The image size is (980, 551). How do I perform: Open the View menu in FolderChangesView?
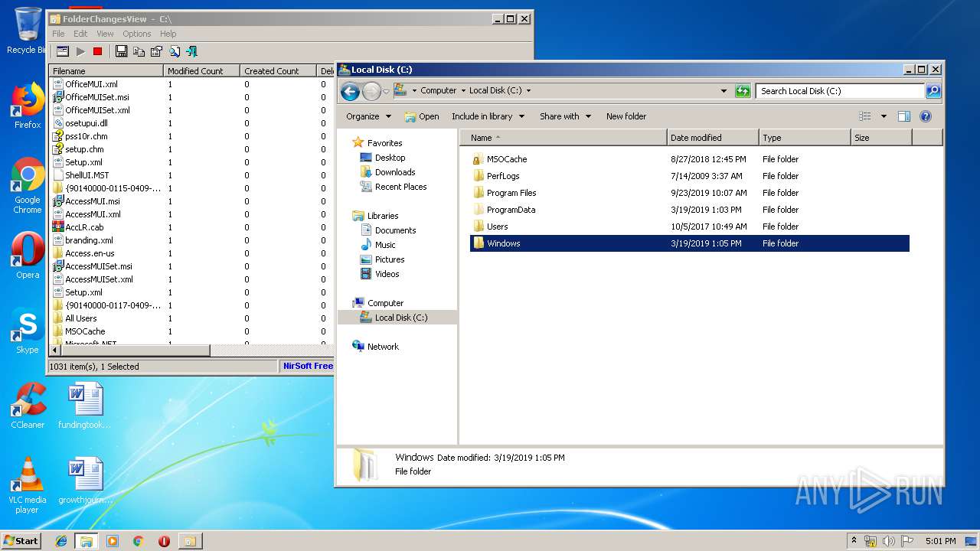tap(105, 34)
